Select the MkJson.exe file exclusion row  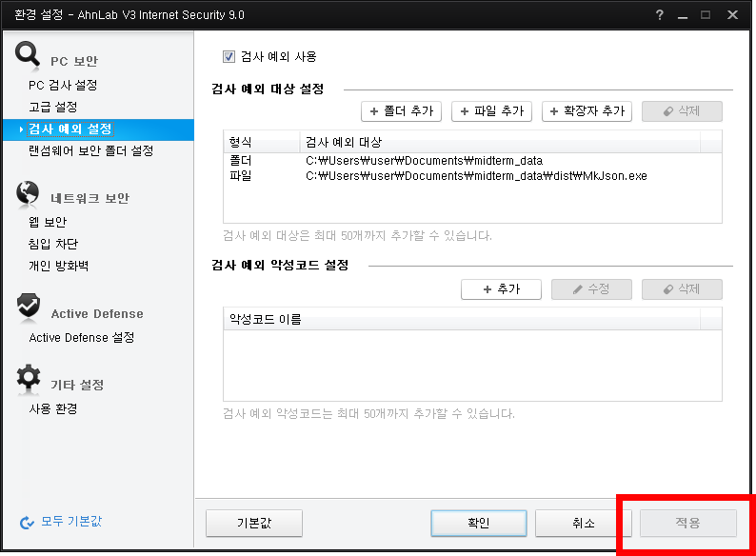(x=472, y=176)
